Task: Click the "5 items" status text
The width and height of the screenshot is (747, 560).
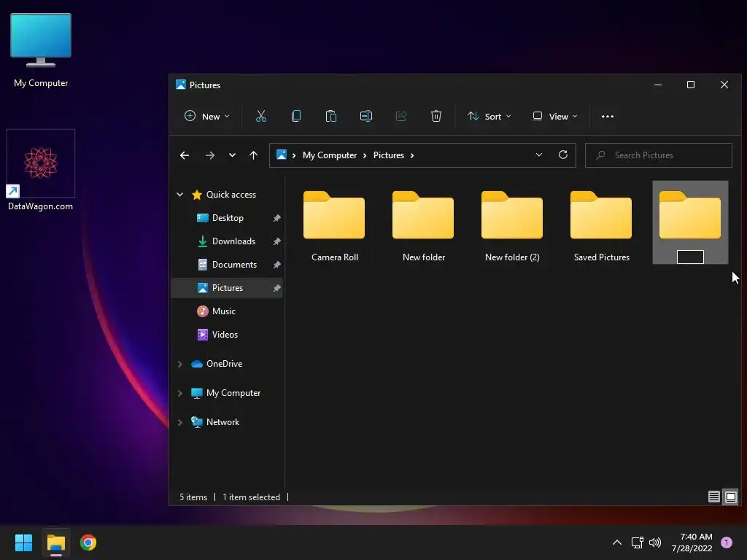Action: [x=193, y=497]
